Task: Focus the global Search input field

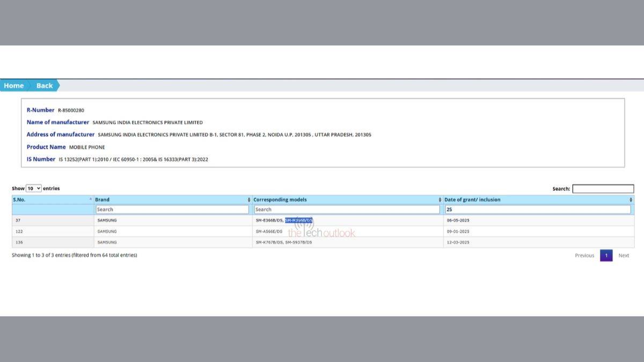Action: (x=603, y=189)
